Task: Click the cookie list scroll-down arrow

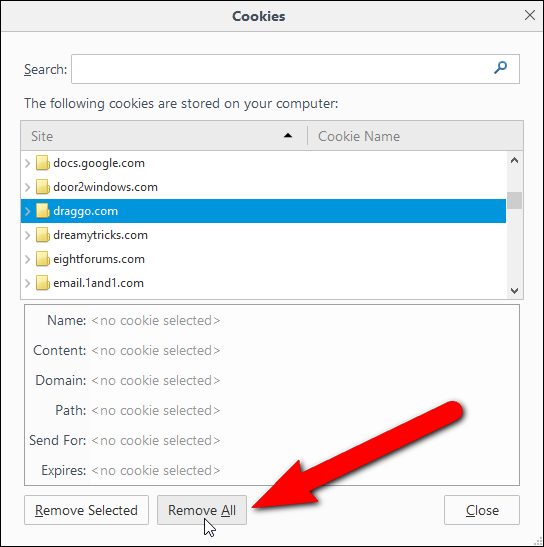Action: tap(514, 290)
